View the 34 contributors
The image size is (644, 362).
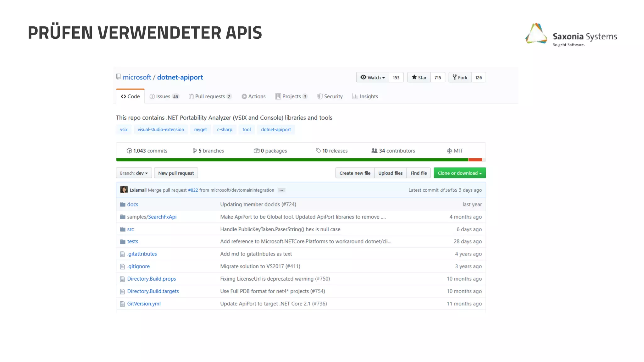(x=393, y=151)
